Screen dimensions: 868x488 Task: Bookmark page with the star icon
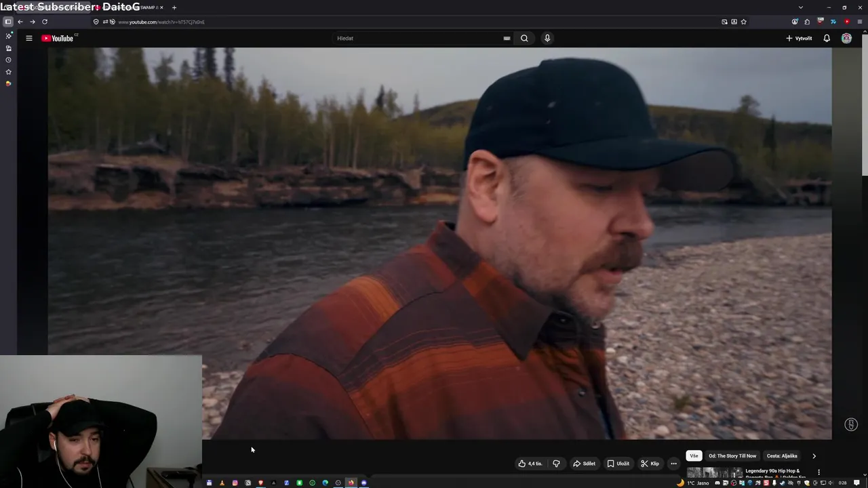[x=744, y=22]
